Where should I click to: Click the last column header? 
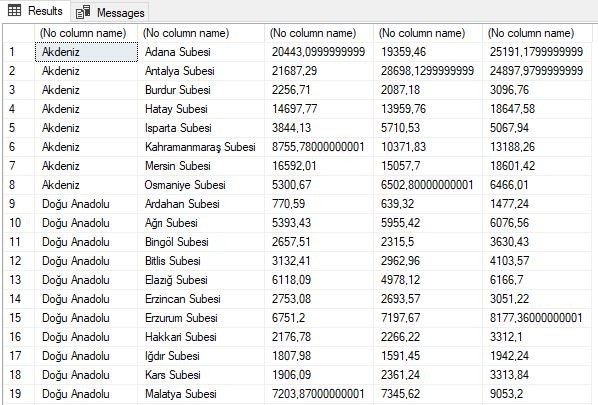point(537,33)
